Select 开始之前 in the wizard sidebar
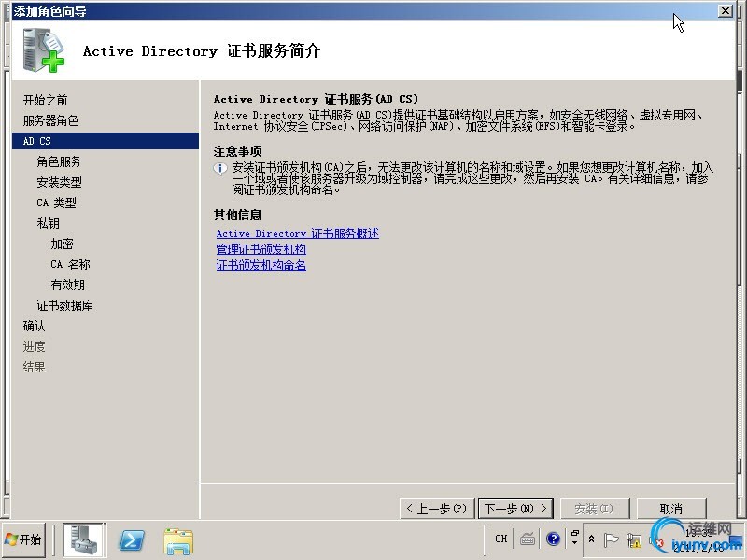 tap(45, 100)
